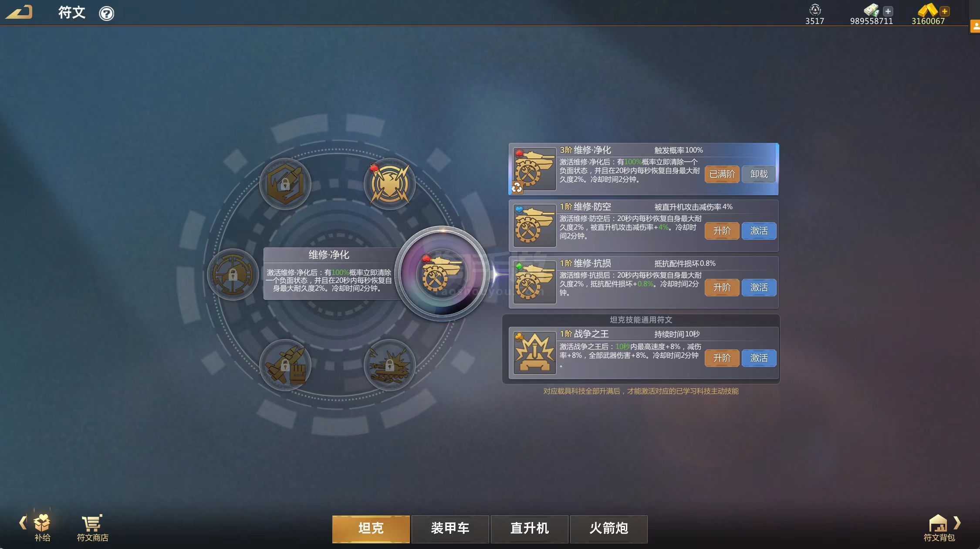Switch to the 火箭炮 tab
The width and height of the screenshot is (980, 549).
[x=608, y=529]
